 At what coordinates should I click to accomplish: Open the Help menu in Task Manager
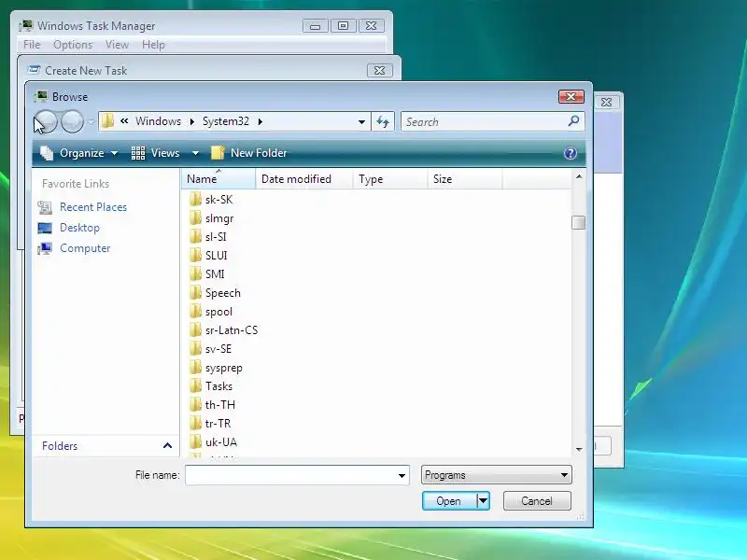point(153,44)
